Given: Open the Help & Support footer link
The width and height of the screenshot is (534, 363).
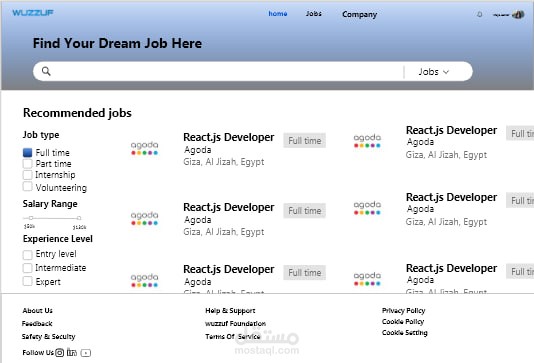Looking at the screenshot, I should pos(230,311).
